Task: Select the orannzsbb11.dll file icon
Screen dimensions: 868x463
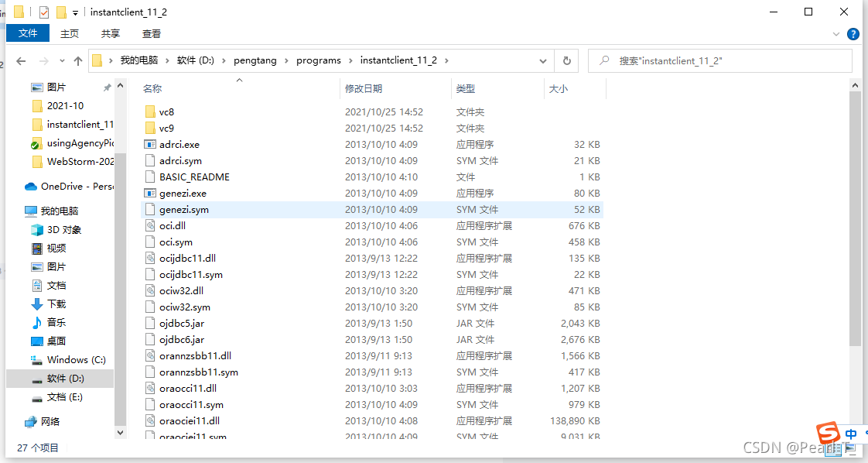Action: [x=150, y=355]
